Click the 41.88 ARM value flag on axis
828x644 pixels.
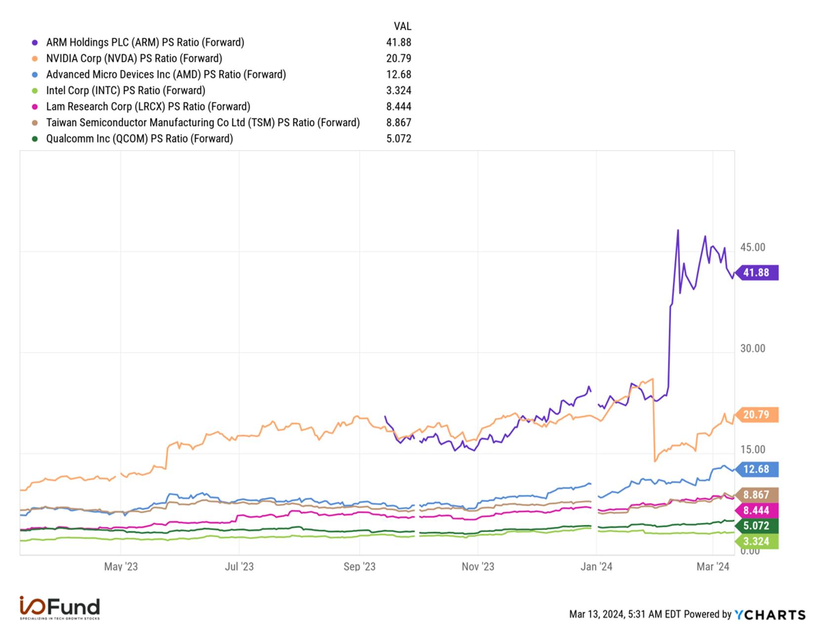756,273
